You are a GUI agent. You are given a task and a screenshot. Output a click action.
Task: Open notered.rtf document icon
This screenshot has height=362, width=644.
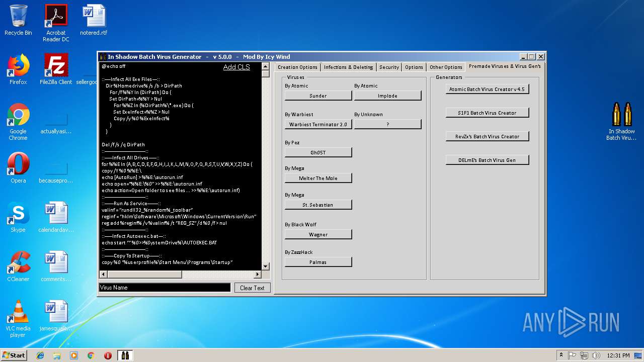point(94,21)
